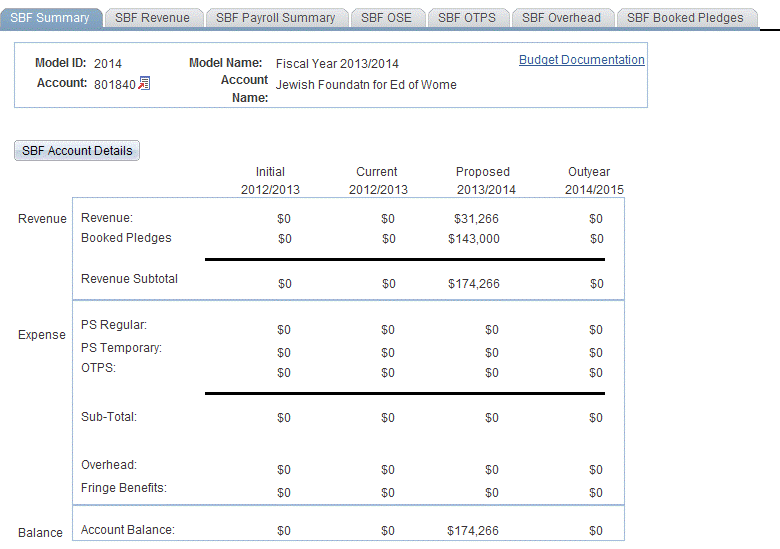Screen dimensions: 780x549
Task: Select the SBF OSE tab
Action: (386, 18)
